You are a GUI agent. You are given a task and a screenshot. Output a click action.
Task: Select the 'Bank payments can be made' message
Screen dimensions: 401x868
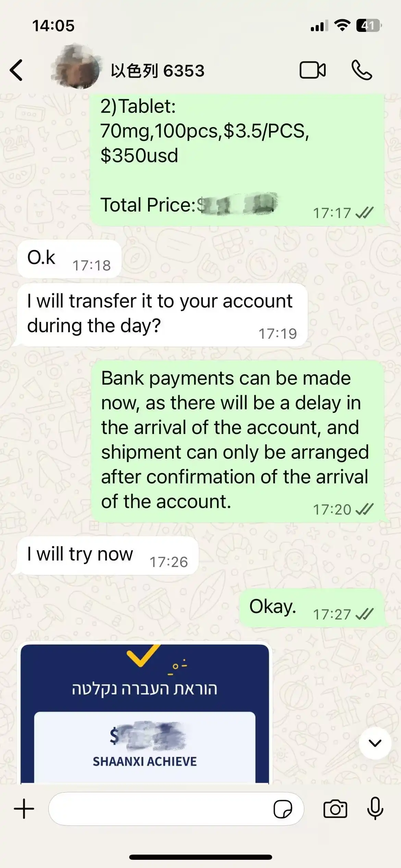click(x=237, y=441)
